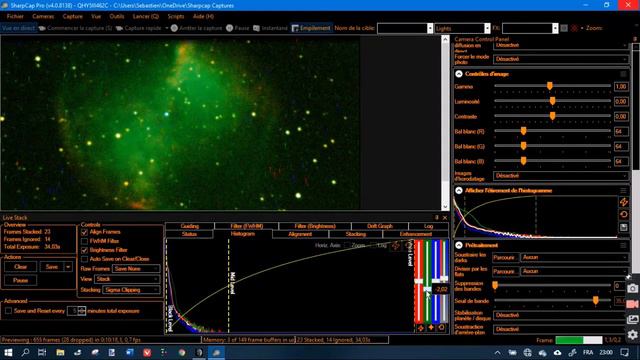Click the menu lines icon on Prétraitement header

[x=623, y=245]
